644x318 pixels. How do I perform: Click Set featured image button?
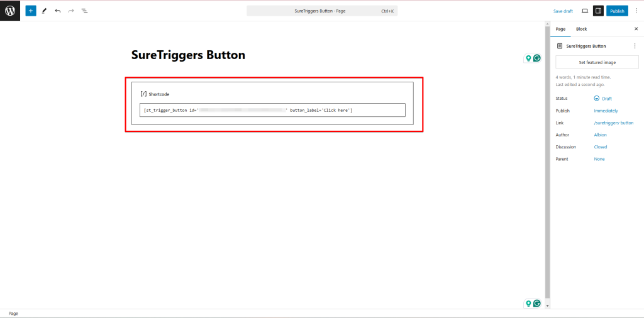tap(597, 62)
